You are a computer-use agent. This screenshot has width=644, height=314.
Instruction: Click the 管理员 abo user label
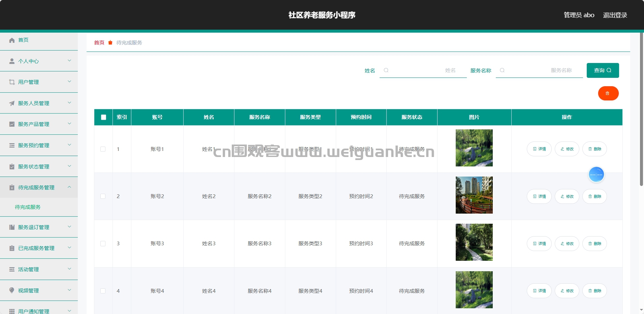click(x=579, y=15)
